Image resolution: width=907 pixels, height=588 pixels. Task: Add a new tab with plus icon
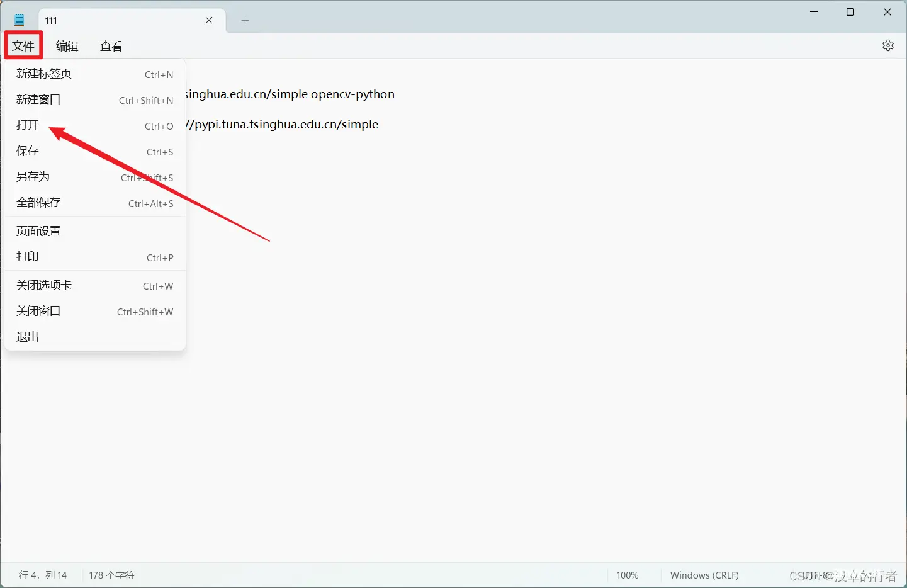tap(245, 21)
